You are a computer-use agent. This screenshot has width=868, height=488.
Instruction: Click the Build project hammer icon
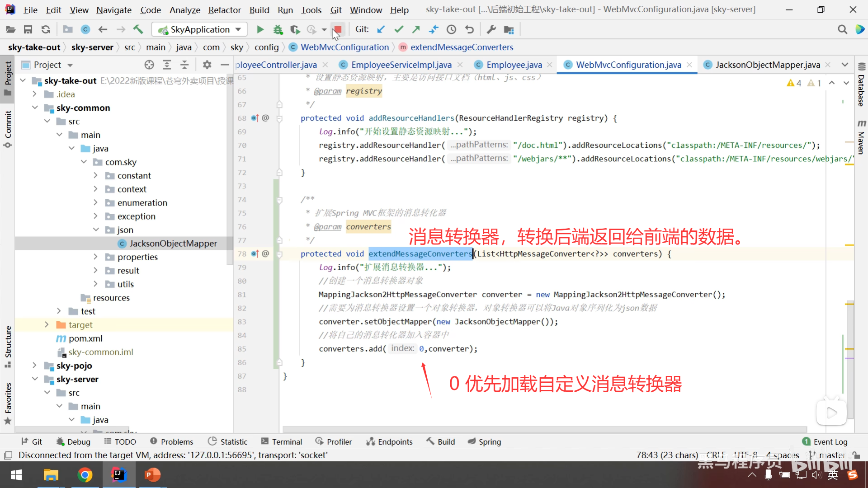pos(138,30)
